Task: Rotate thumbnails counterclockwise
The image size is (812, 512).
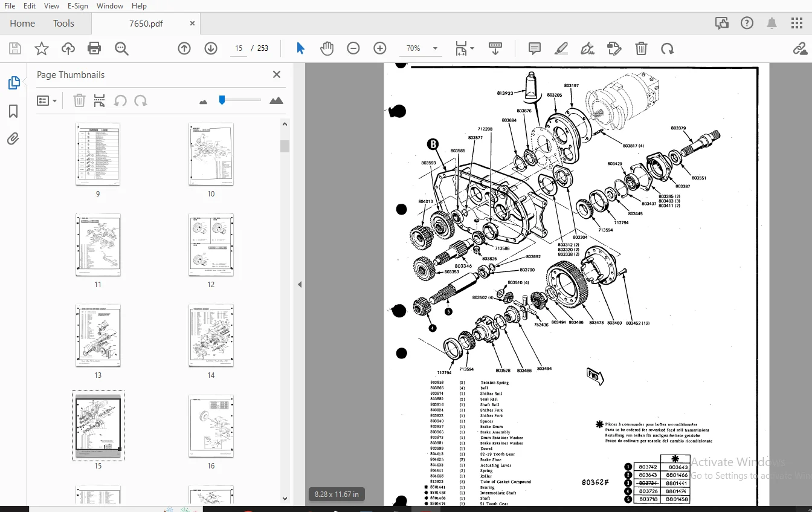Action: 120,101
